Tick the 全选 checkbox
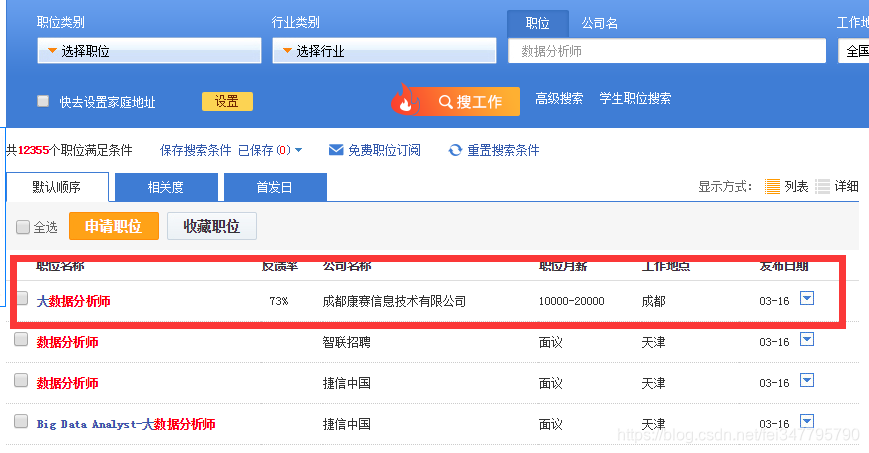This screenshot has width=869, height=453. (23, 227)
